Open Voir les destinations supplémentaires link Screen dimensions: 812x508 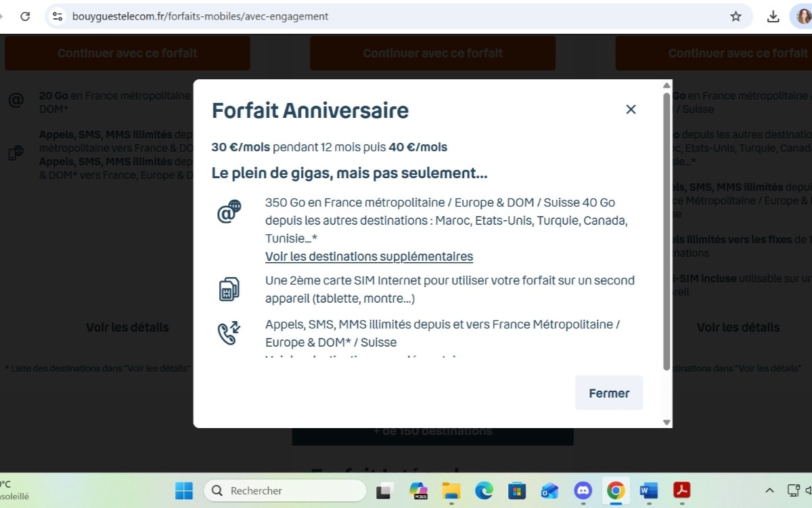(369, 256)
